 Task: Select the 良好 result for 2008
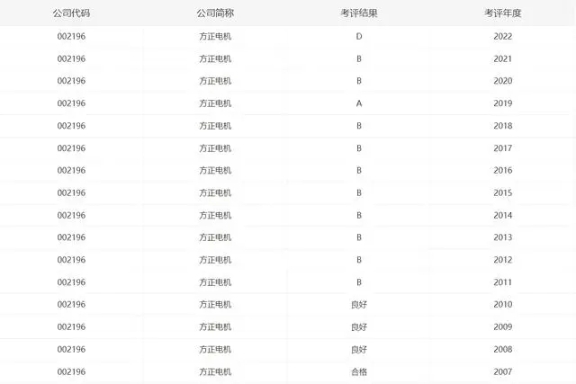[359, 349]
